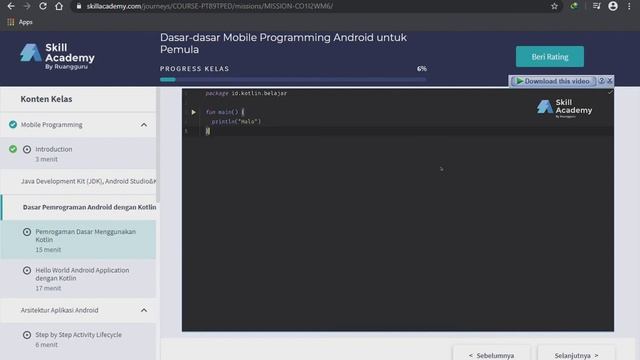This screenshot has width=640, height=360.
Task: Click the sidebar vertical scrollbar
Action: (158, 145)
